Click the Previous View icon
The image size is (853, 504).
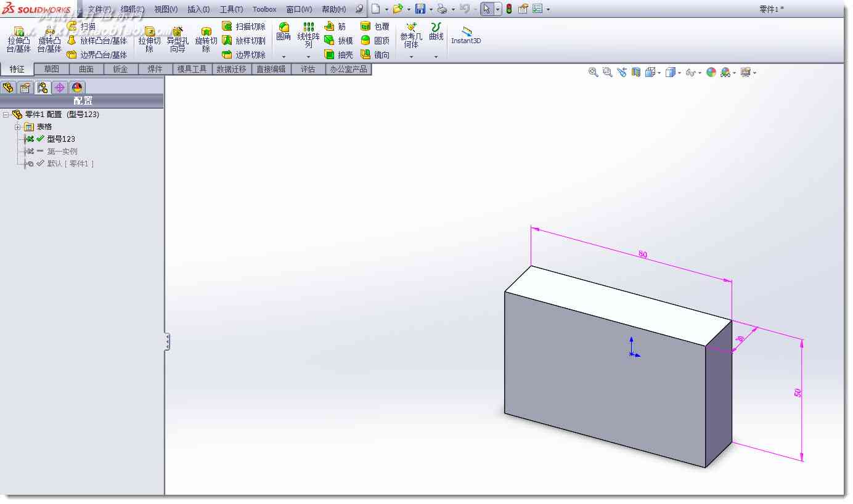(622, 72)
